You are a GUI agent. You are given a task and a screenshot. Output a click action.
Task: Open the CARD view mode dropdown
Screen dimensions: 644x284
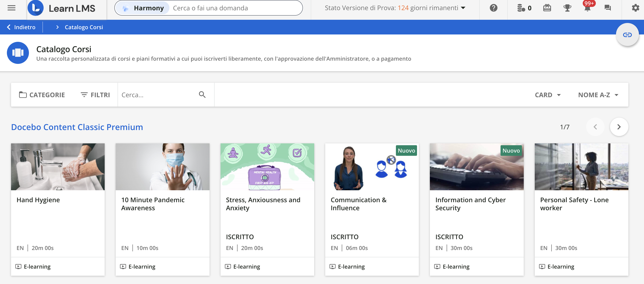click(548, 95)
